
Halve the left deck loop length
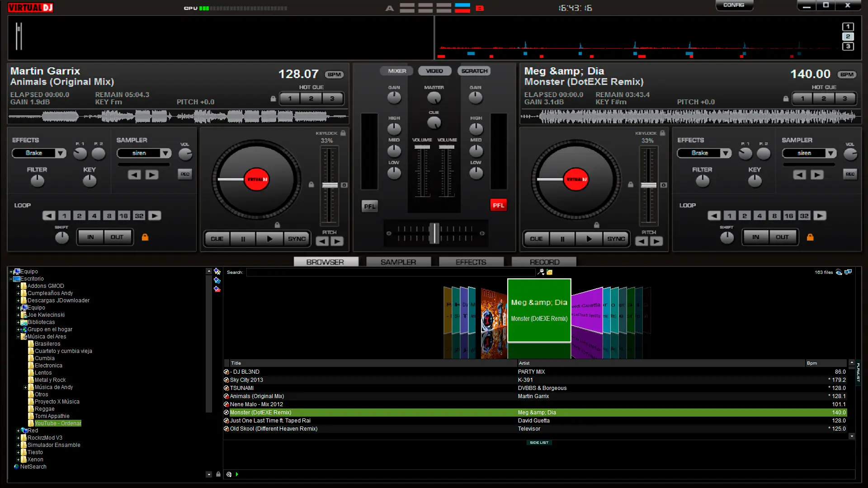(x=49, y=216)
